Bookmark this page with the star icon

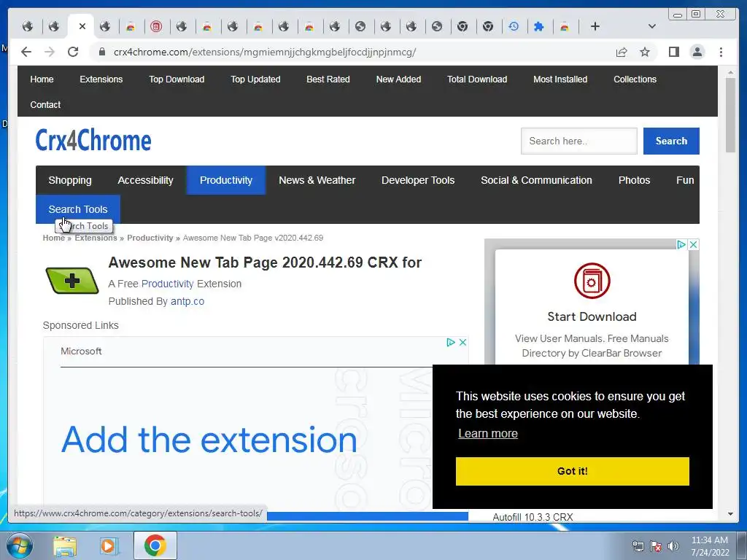coord(645,52)
